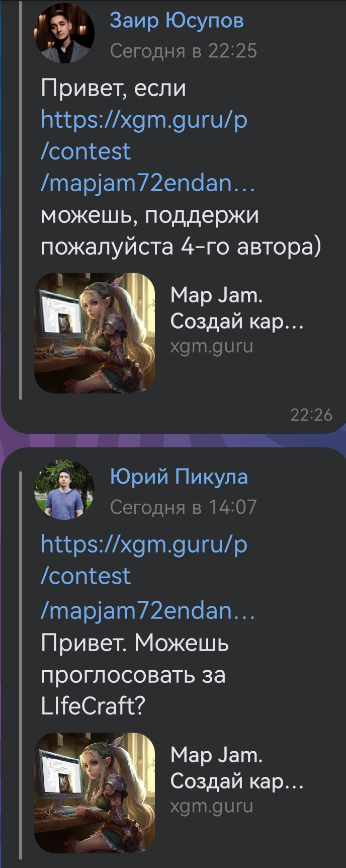Click text 'проглосовать за LIfeCraft?'

pos(133,690)
